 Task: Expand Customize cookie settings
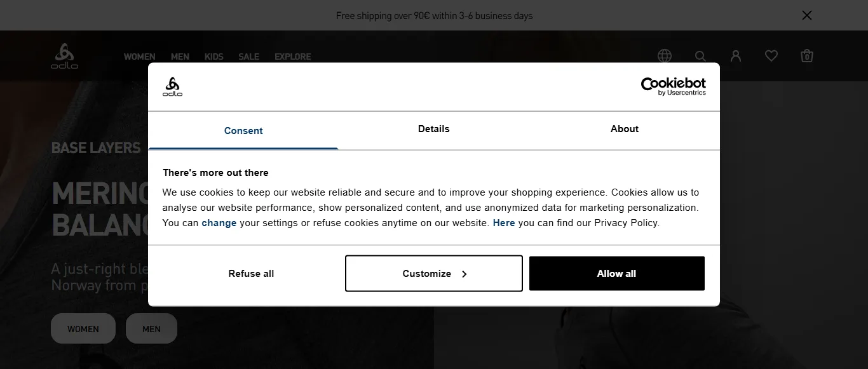434,274
